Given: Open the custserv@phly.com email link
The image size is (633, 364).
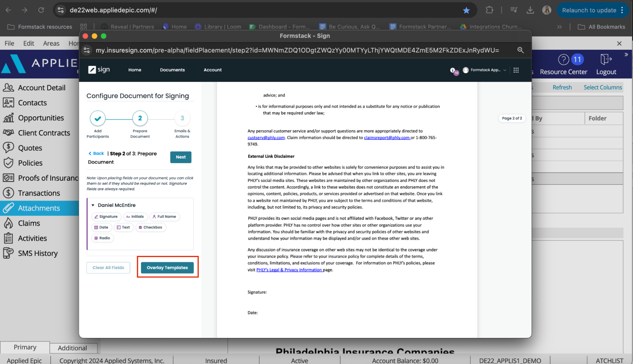Looking at the screenshot, I should click(266, 137).
